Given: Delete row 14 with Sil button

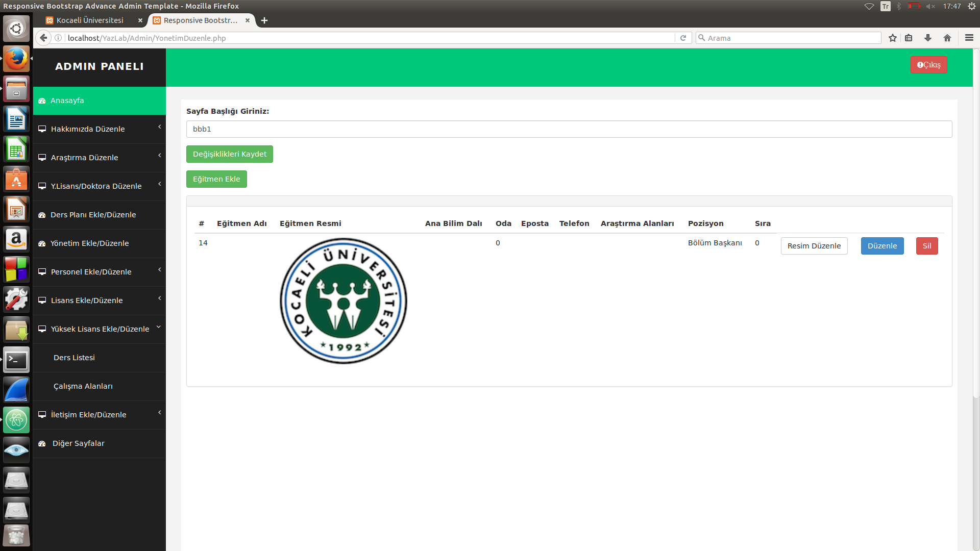Looking at the screenshot, I should [927, 246].
